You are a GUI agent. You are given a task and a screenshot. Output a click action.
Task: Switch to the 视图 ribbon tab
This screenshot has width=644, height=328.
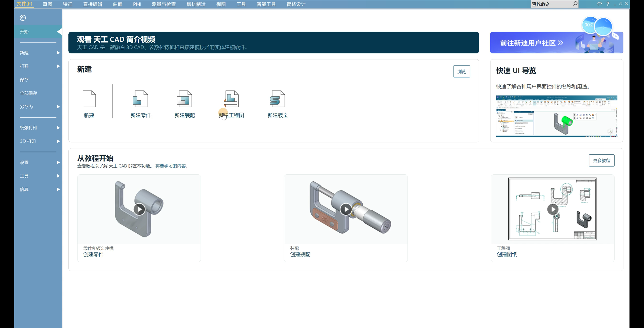pos(221,4)
